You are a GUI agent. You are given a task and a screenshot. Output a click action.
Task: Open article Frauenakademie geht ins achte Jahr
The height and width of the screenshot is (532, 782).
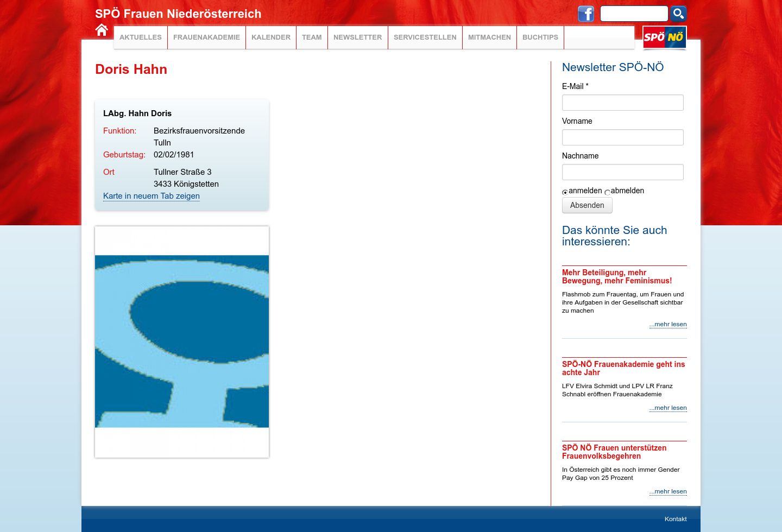[623, 369]
